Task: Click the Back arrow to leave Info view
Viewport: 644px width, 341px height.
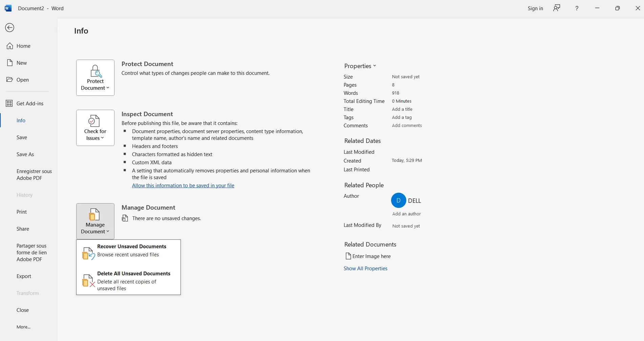Action: (x=9, y=27)
